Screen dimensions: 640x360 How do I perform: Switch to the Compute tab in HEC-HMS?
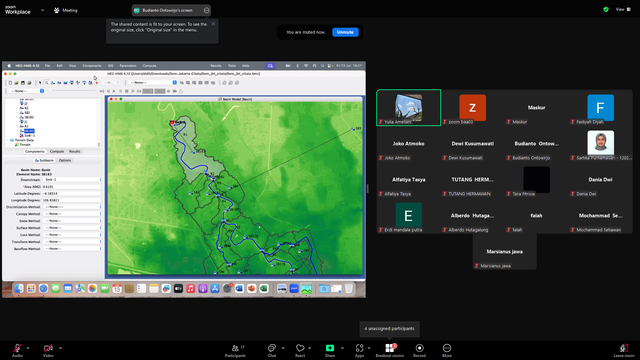(57, 151)
